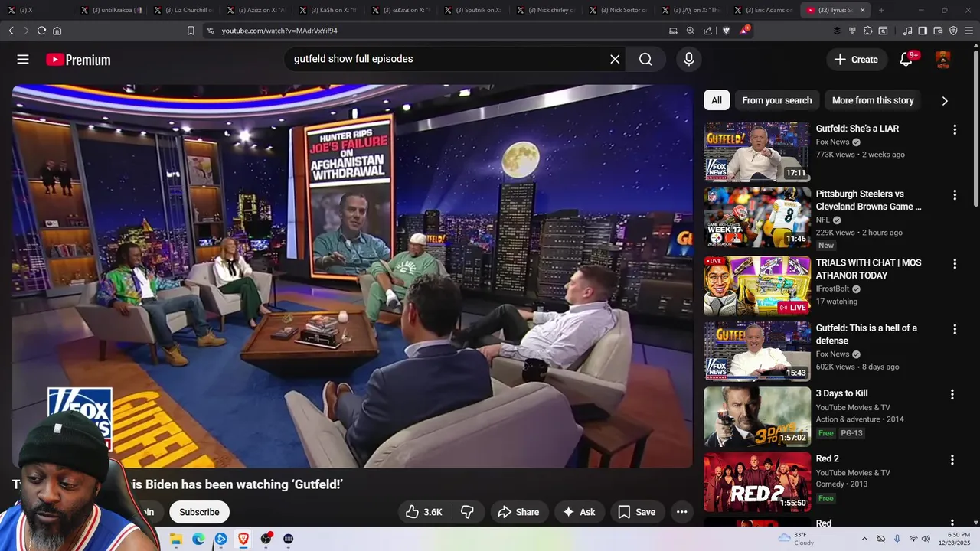Image resolution: width=980 pixels, height=551 pixels.
Task: Open File Explorer from the taskbar
Action: [176, 539]
